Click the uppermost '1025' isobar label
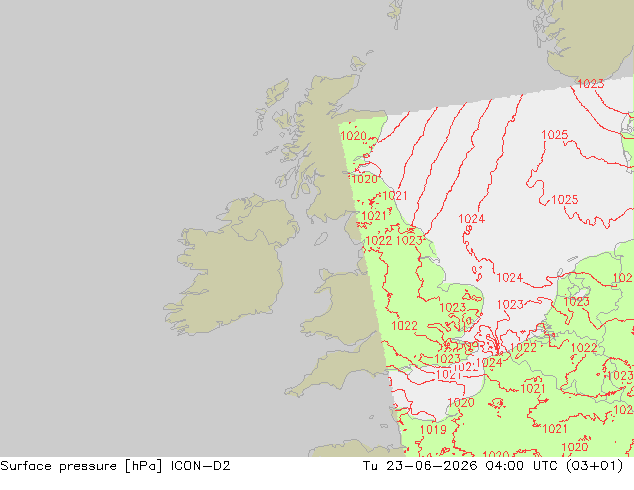 pyautogui.click(x=555, y=135)
